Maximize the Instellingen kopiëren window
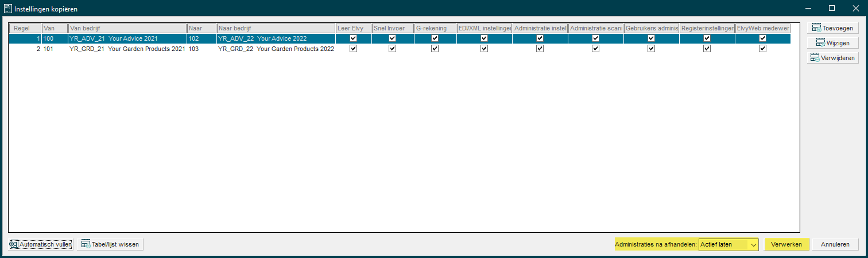Image resolution: width=868 pixels, height=258 pixels. tap(832, 8)
